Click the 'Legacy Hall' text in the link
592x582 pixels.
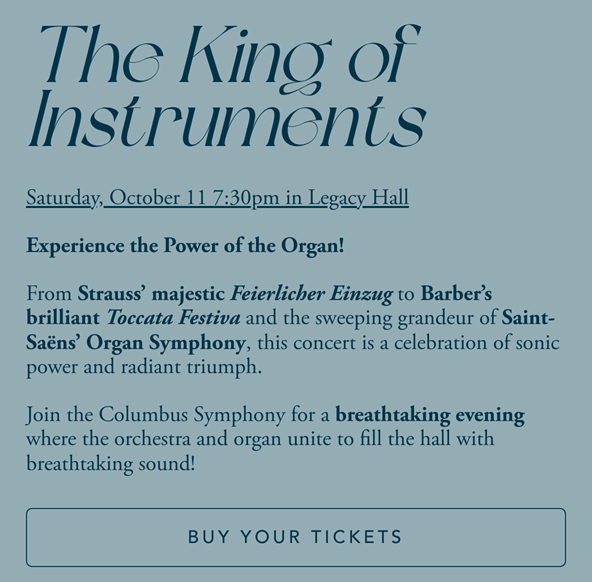pyautogui.click(x=359, y=198)
